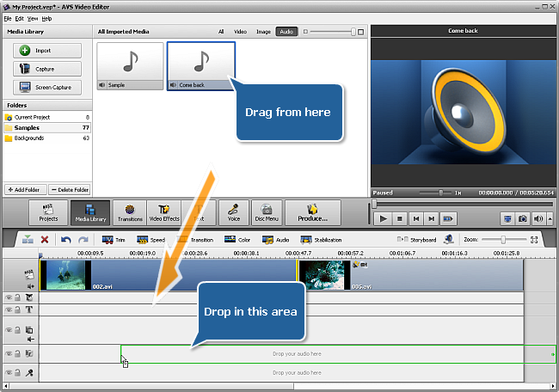Take a snapshot with camera icon
Image resolution: width=559 pixels, height=392 pixels.
[523, 218]
